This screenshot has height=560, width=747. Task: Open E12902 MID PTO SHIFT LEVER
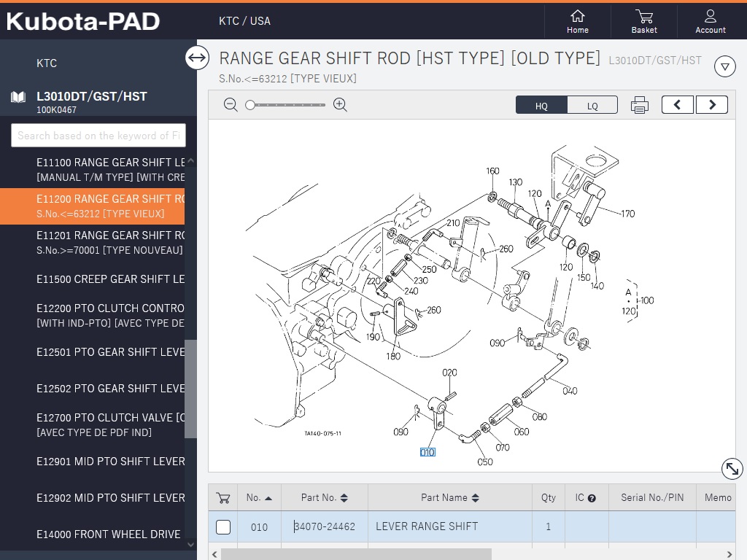(x=93, y=497)
